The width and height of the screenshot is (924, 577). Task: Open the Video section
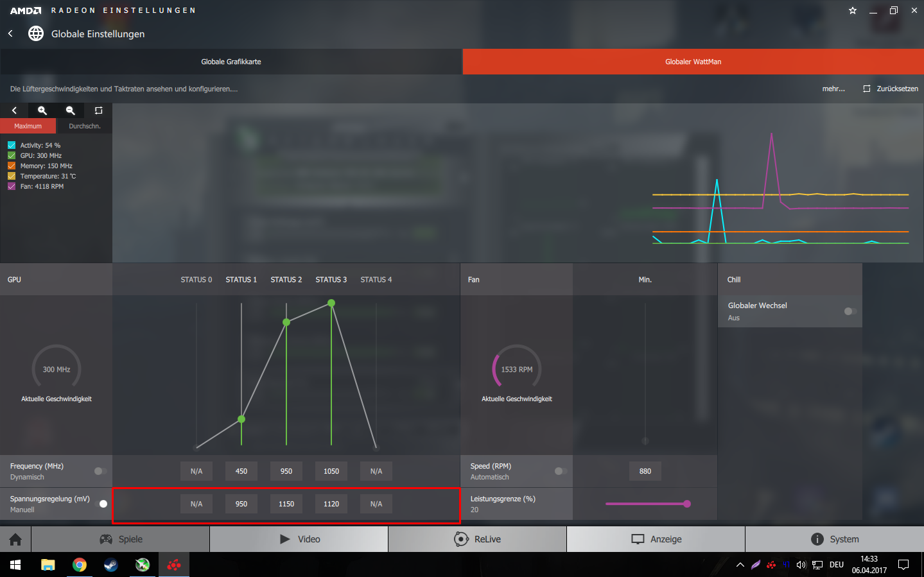[x=299, y=539]
